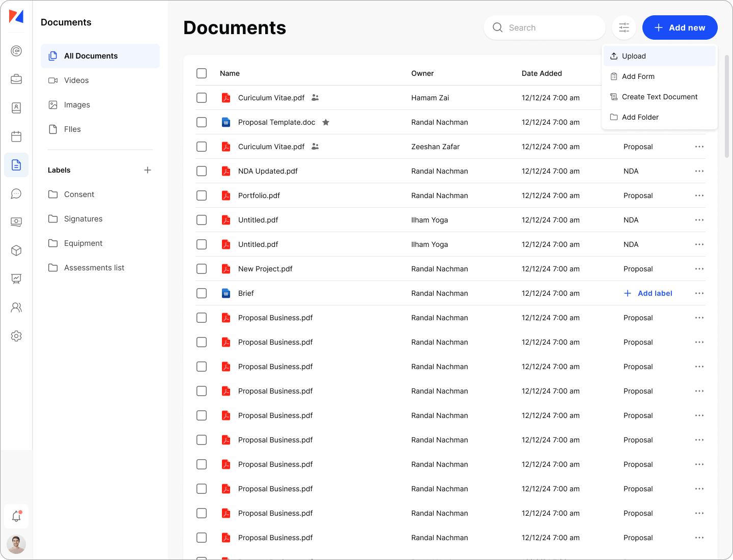Expand more options for the Brief row

[x=699, y=293]
